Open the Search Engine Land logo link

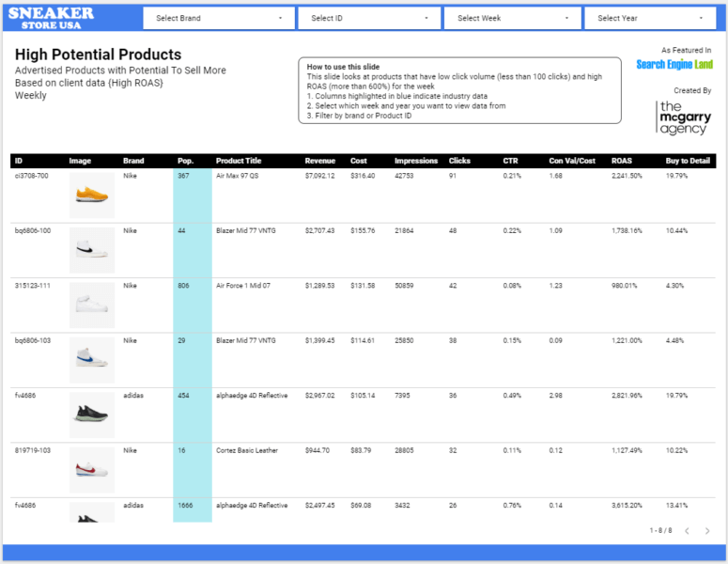(x=674, y=65)
